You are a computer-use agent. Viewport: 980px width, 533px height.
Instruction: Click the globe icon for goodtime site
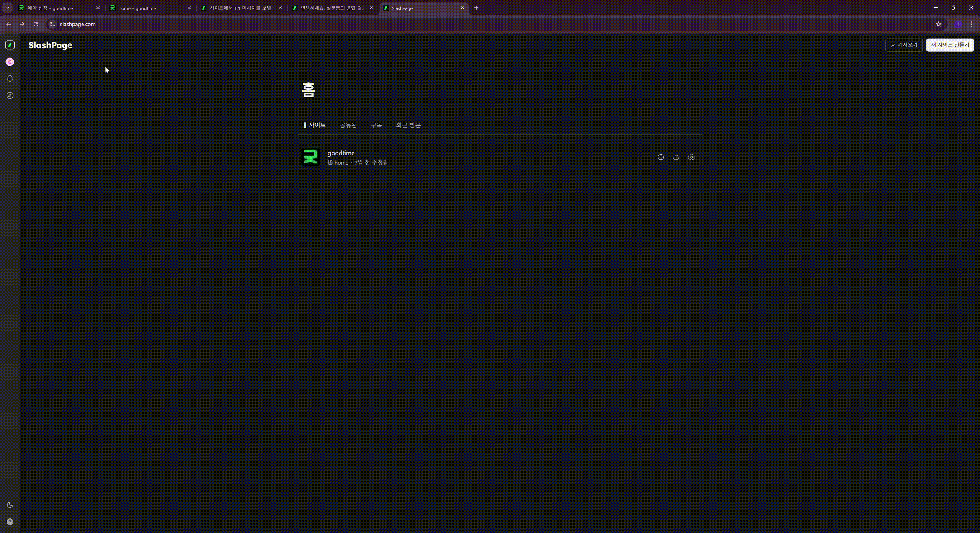[x=661, y=157]
